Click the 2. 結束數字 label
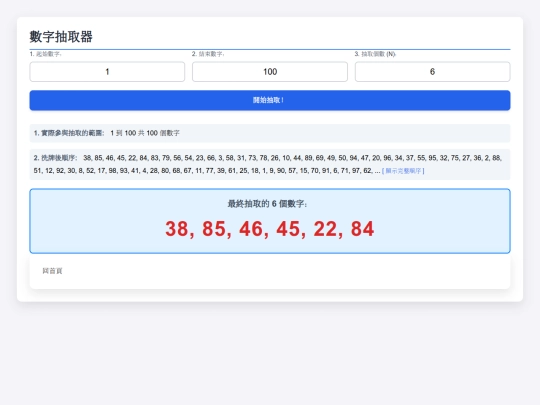The height and width of the screenshot is (405, 540). pos(208,54)
